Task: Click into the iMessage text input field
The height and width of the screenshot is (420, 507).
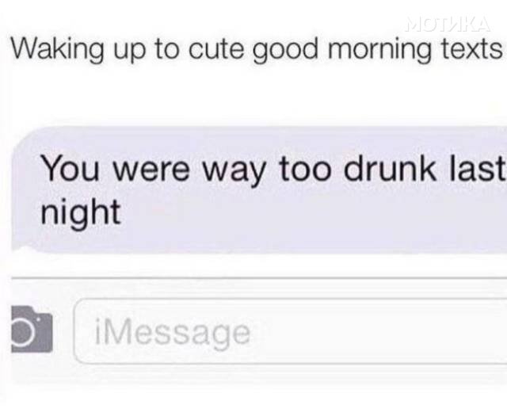Action: (x=291, y=331)
